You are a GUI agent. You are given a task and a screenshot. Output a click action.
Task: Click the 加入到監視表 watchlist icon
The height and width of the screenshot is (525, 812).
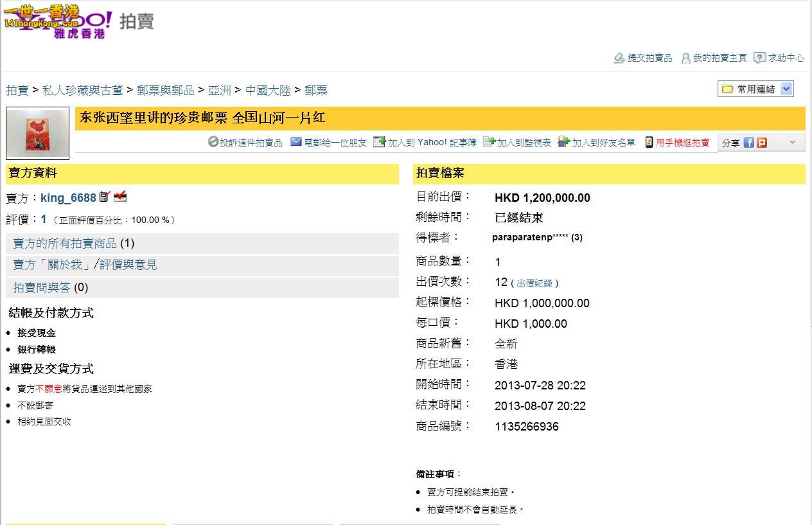point(489,142)
